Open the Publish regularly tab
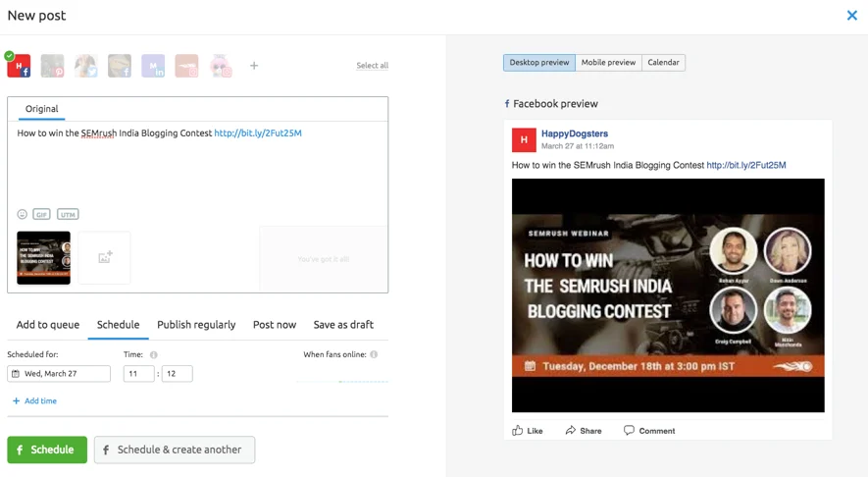 coord(196,325)
